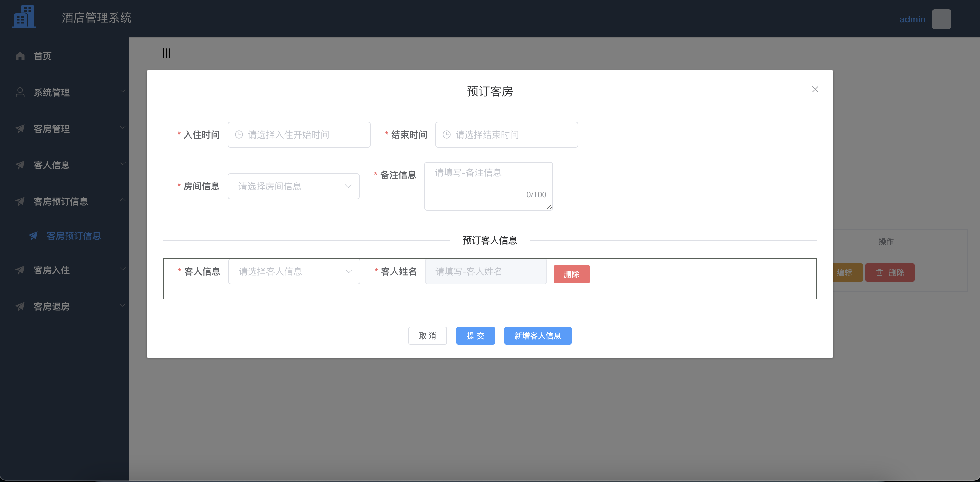This screenshot has height=482, width=980.
Task: Open the 客人信息 sidebar menu
Action: pos(51,165)
